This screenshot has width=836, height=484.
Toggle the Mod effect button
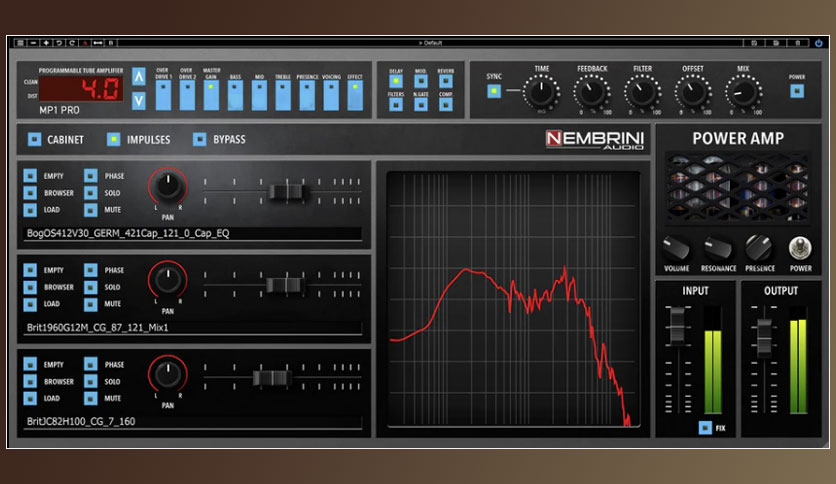pos(421,81)
